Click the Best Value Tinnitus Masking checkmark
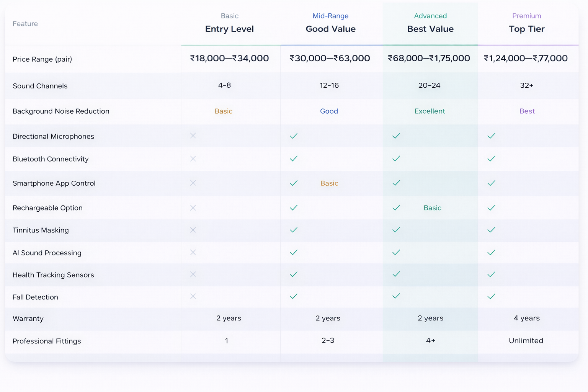This screenshot has height=392, width=588. (396, 230)
